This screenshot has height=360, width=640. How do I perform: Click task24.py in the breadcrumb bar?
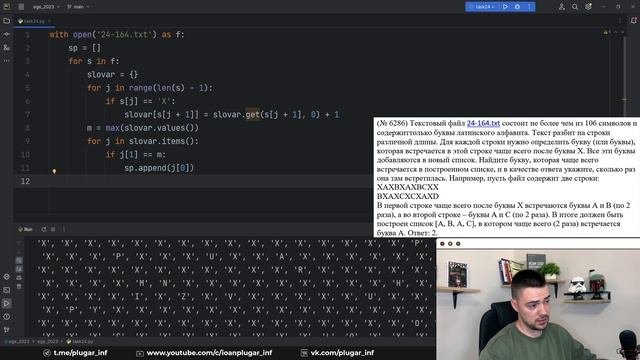(x=80, y=342)
